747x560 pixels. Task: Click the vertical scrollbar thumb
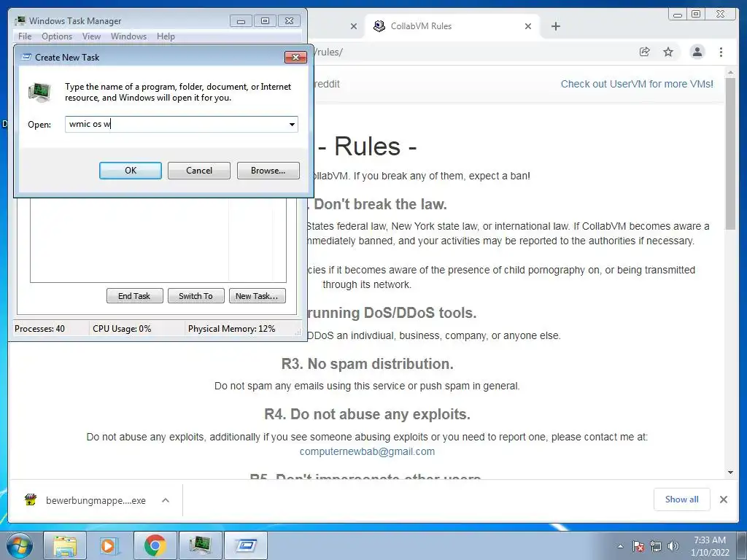pos(730,154)
